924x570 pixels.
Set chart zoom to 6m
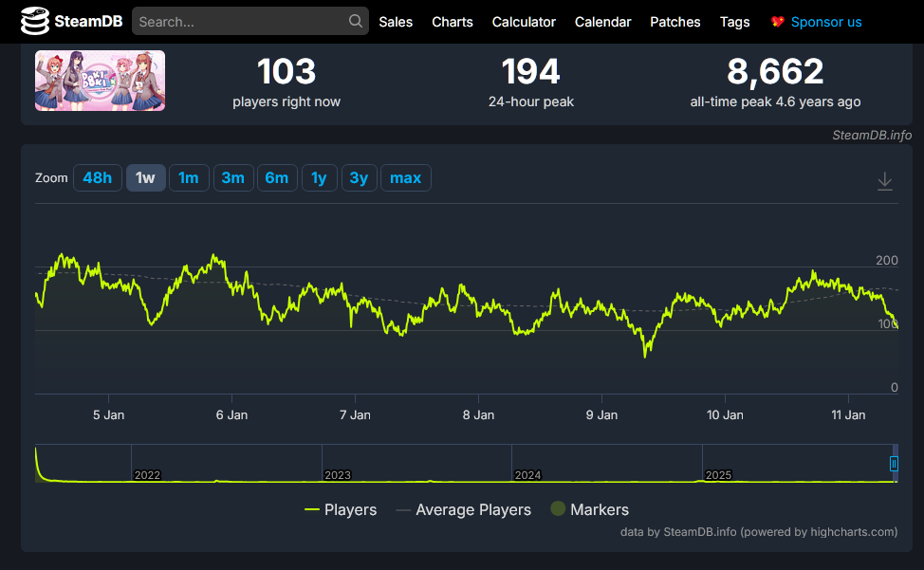click(x=277, y=178)
